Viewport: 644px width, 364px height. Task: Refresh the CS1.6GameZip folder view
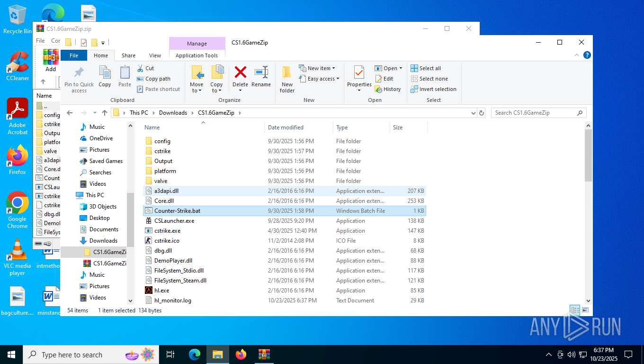point(482,113)
